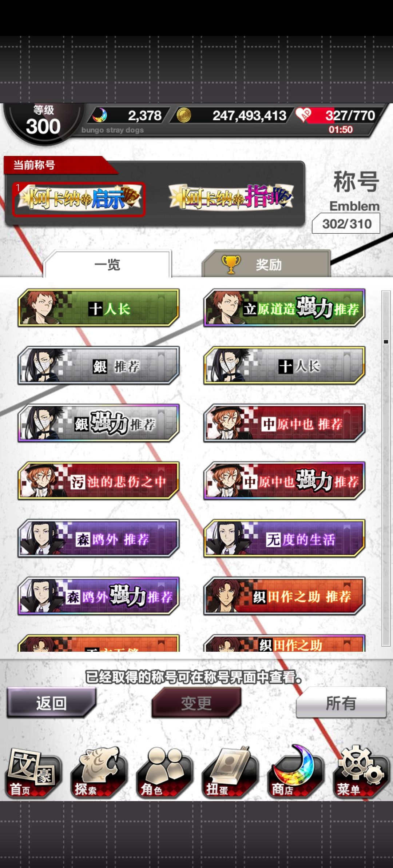Switch to the 一览 list tab

tap(107, 264)
